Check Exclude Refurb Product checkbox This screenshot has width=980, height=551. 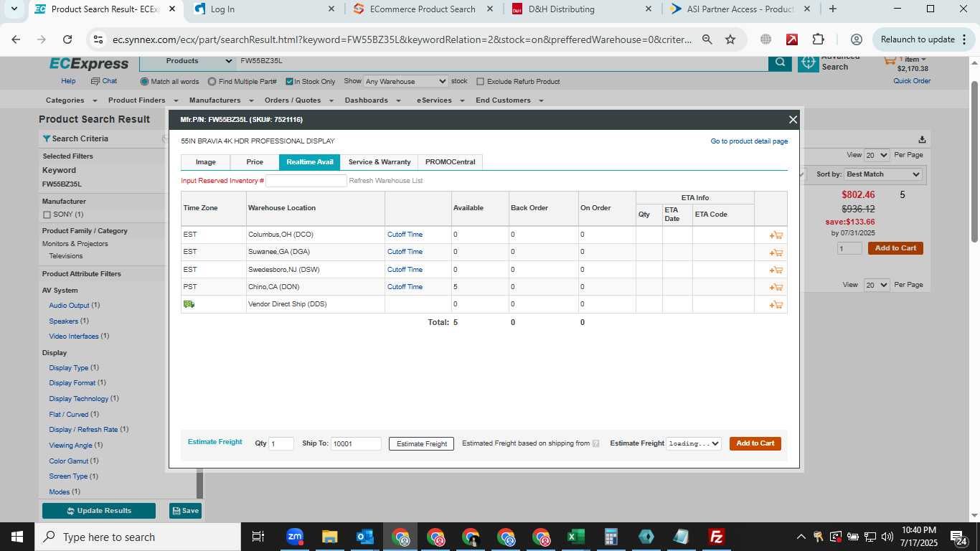[x=481, y=82]
